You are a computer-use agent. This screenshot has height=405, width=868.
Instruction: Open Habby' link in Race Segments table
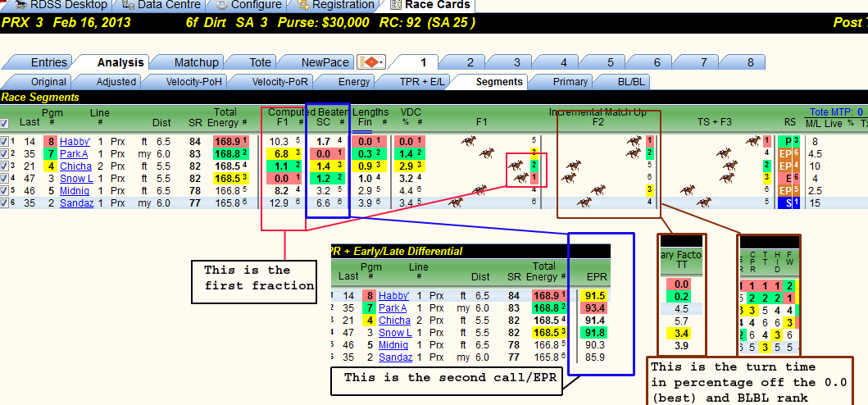[75, 141]
